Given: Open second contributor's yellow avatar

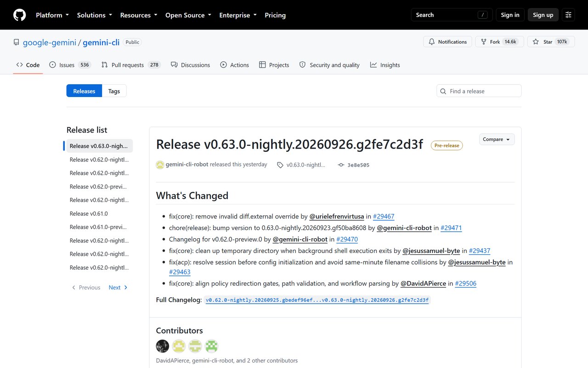Looking at the screenshot, I should pyautogui.click(x=179, y=346).
